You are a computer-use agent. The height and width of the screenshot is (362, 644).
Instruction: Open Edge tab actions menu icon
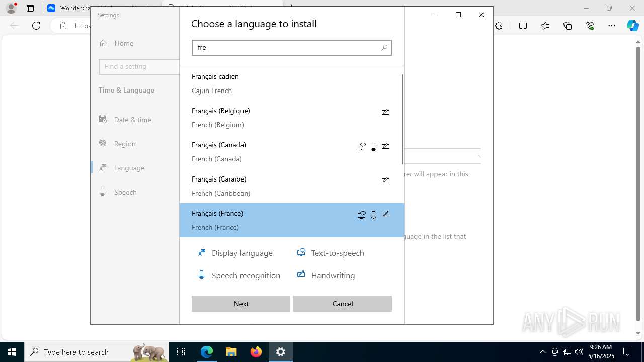[x=30, y=8]
